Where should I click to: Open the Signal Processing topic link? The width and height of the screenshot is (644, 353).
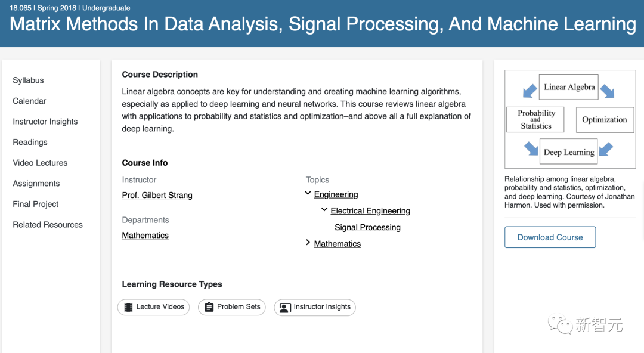tap(367, 227)
